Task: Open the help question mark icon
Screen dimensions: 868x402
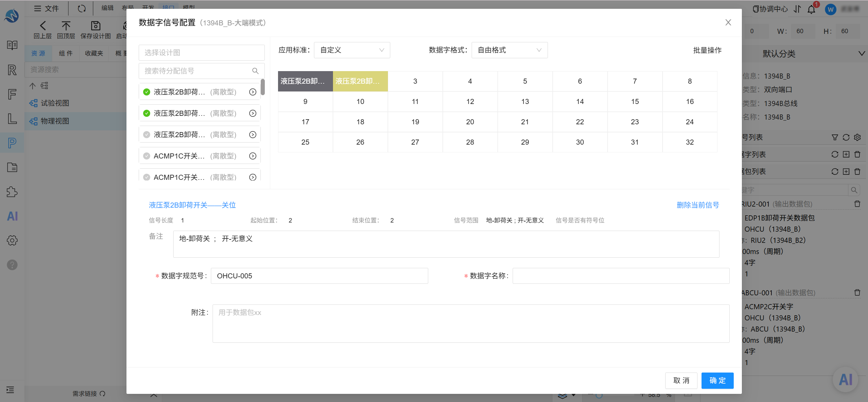Action: pyautogui.click(x=12, y=265)
